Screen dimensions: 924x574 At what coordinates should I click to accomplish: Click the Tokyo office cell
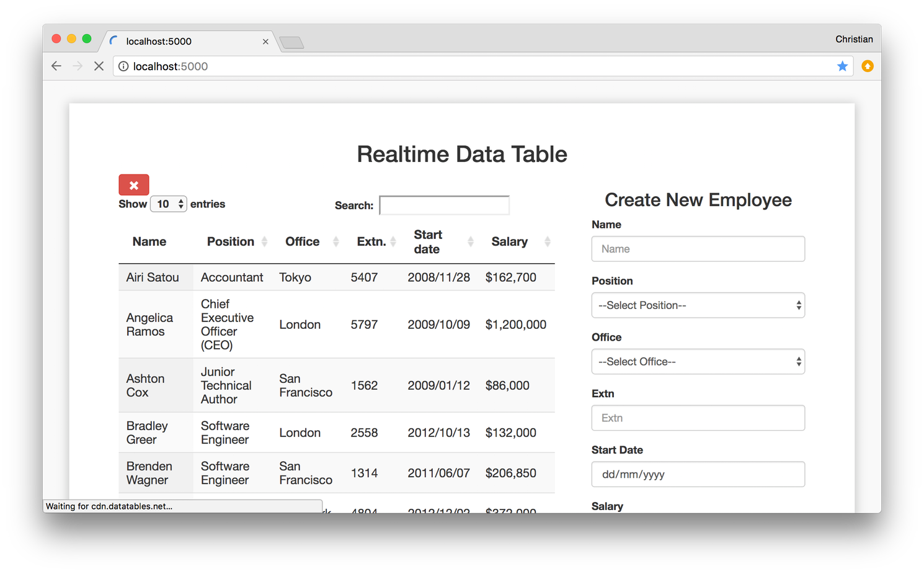coord(308,277)
